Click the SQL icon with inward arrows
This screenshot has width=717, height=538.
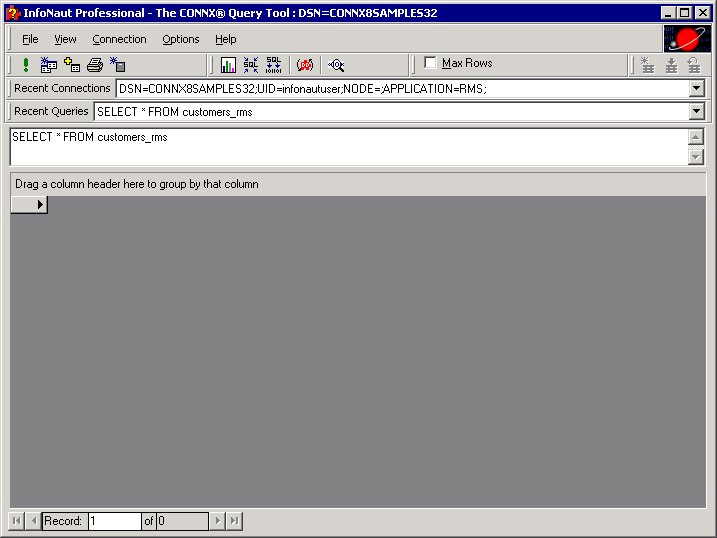(251, 65)
